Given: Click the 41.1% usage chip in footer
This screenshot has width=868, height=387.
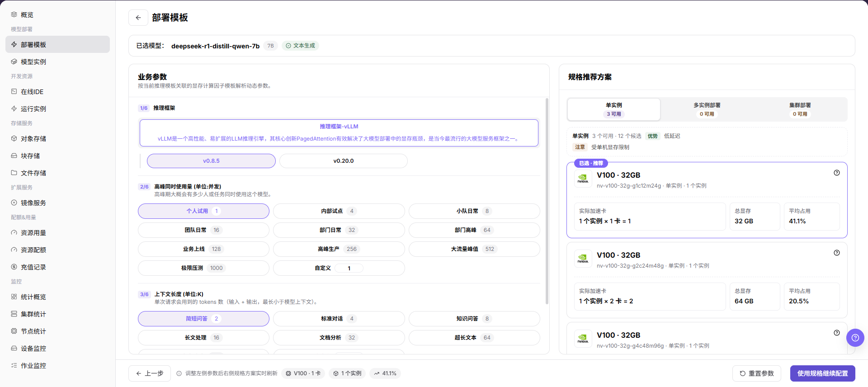Looking at the screenshot, I should (385, 373).
